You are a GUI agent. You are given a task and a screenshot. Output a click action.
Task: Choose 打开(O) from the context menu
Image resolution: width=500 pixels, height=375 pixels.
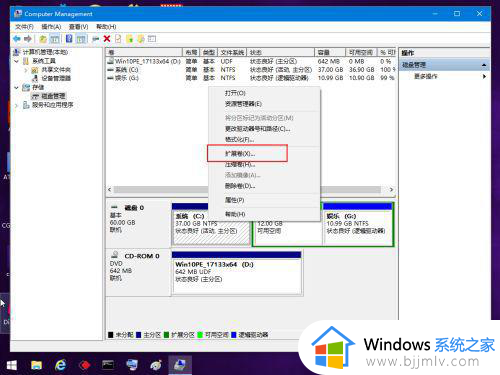(x=264, y=93)
